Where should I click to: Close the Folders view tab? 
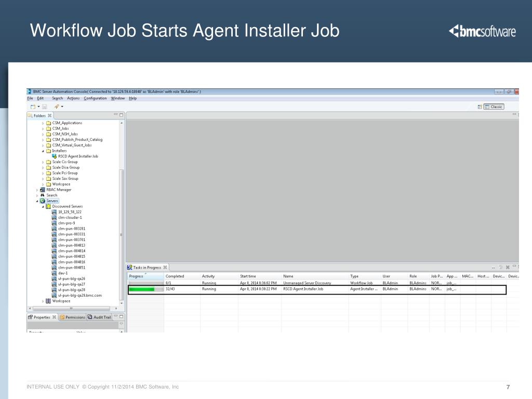[x=49, y=116]
